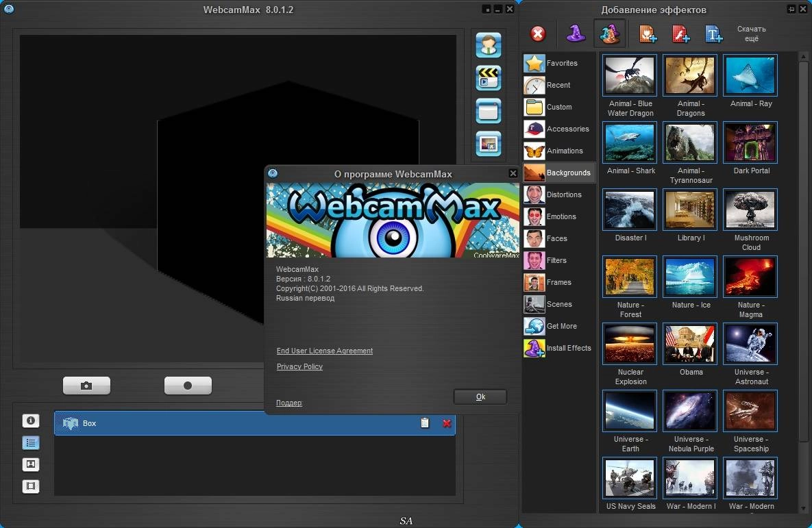Select Nuclear Explosion background thumbnail
This screenshot has height=528, width=812.
click(630, 344)
